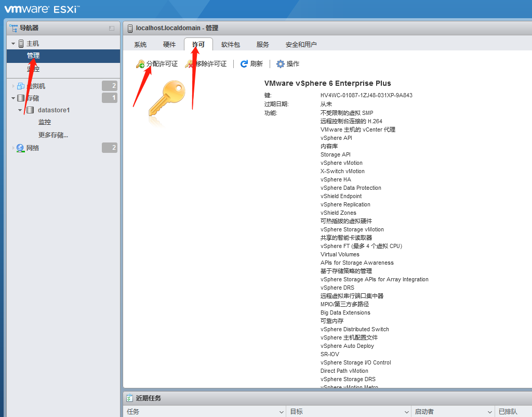Click the blue refresh arrow icon
Image resolution: width=532 pixels, height=417 pixels.
pyautogui.click(x=244, y=64)
